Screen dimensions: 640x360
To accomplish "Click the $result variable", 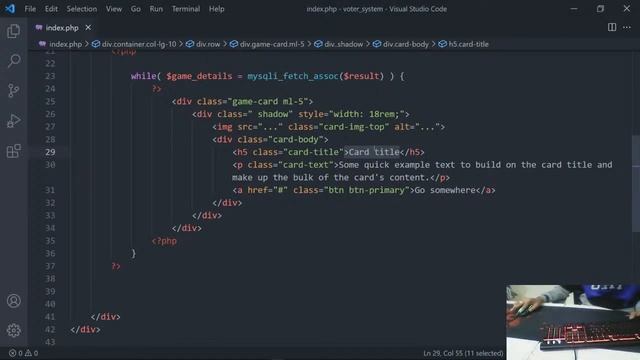I will (x=361, y=76).
